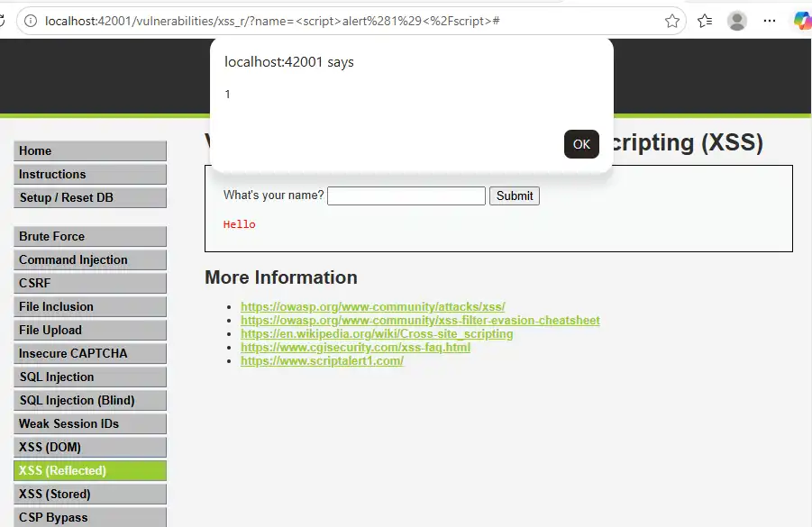Click the More Information heading

tap(281, 277)
